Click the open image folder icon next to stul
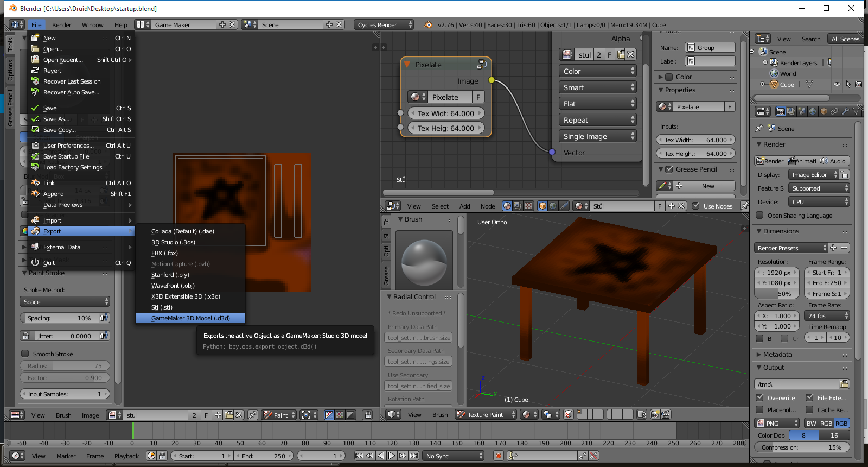868x467 pixels. point(228,415)
